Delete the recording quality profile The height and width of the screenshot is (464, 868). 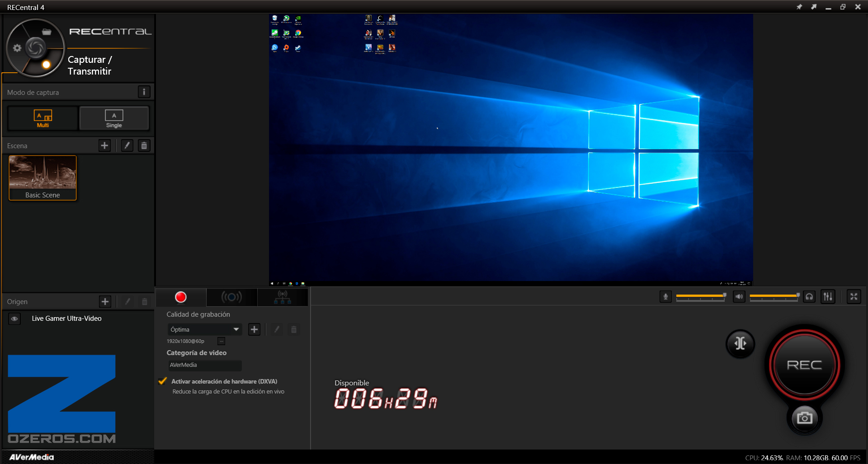click(x=294, y=329)
